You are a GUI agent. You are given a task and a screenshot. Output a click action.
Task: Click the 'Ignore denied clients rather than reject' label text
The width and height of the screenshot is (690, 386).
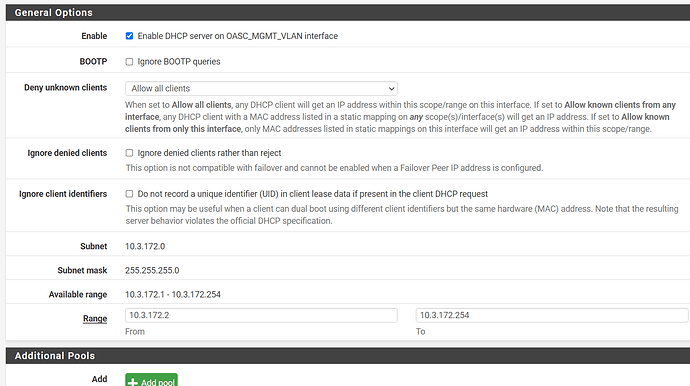(209, 153)
